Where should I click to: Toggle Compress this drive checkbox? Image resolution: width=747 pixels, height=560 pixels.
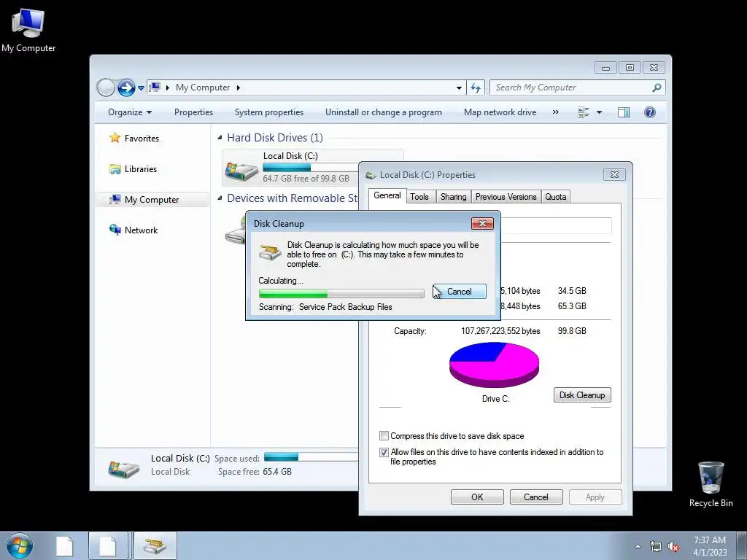pos(384,436)
